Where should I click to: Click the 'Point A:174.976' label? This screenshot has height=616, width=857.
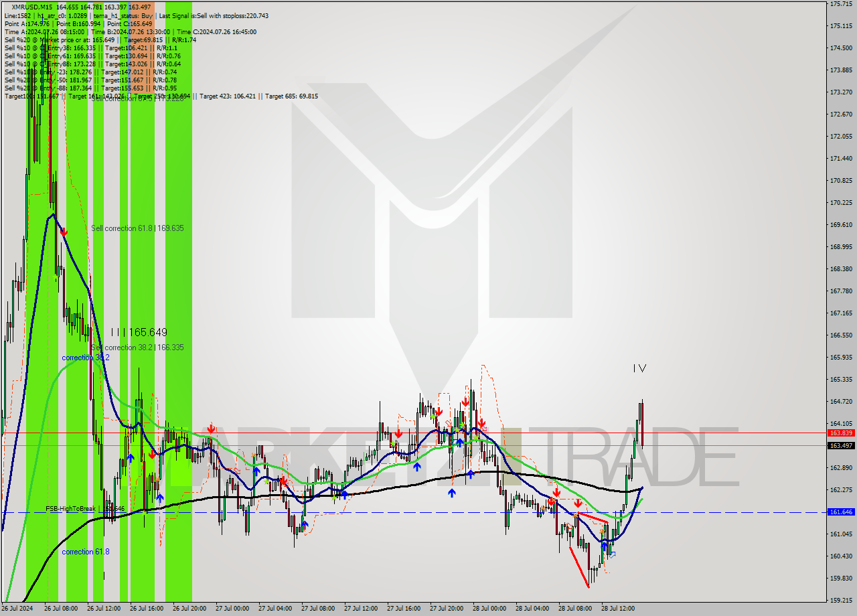click(x=27, y=23)
